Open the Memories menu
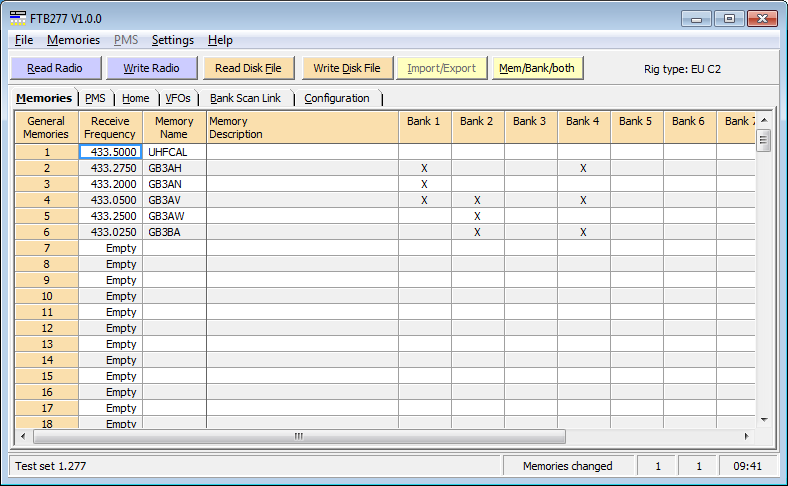 (73, 40)
